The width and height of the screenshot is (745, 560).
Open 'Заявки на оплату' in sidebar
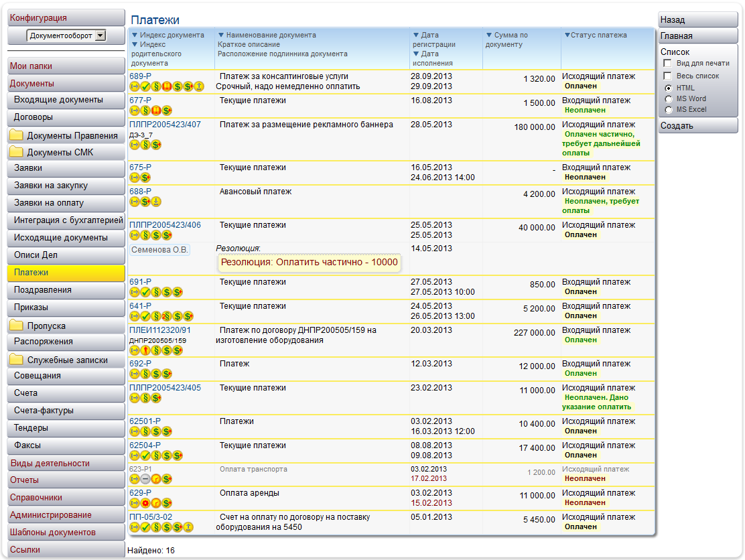pos(49,203)
